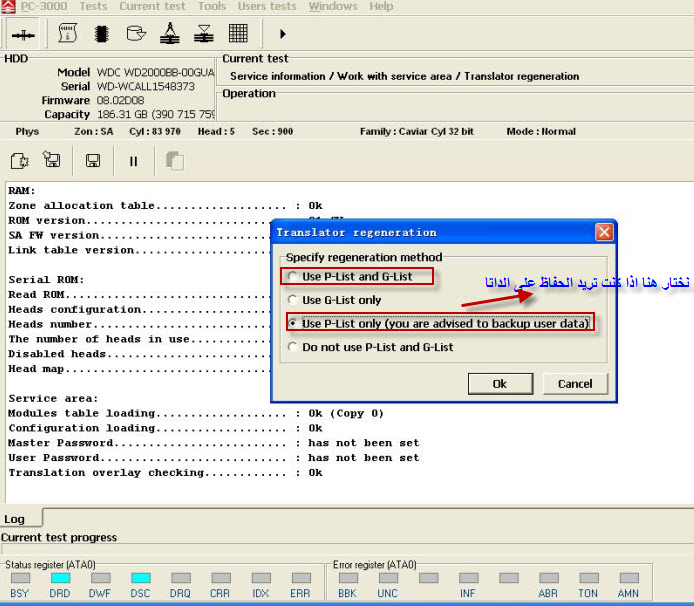Image resolution: width=694 pixels, height=606 pixels.
Task: Click the serial number WD-WCALL1548373
Action: coord(146,86)
